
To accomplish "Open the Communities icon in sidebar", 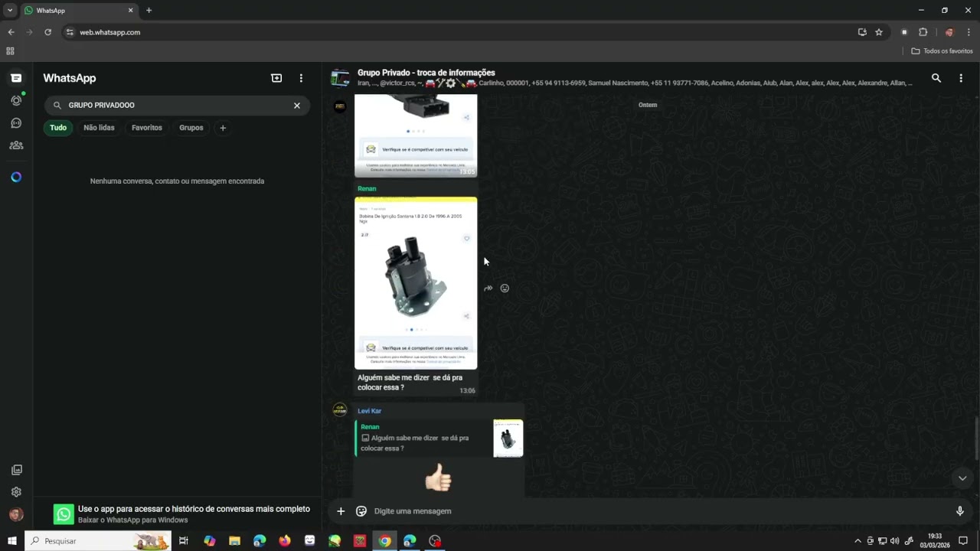I will coord(16,145).
